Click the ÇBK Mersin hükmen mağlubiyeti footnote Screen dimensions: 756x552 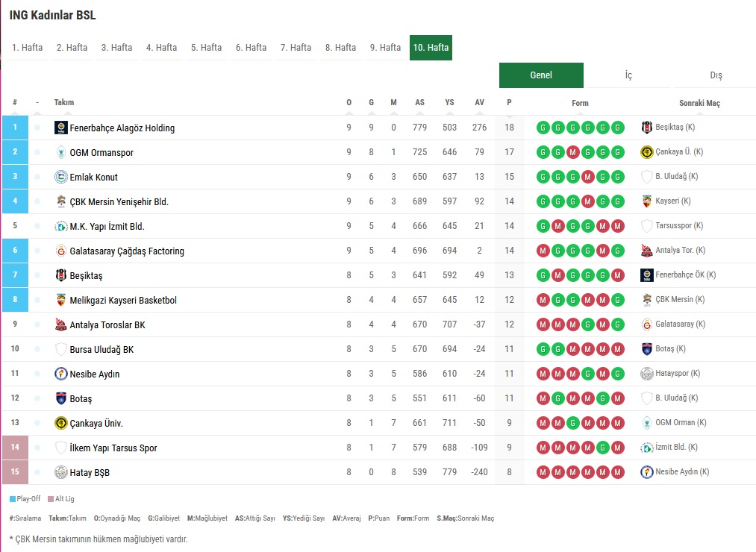coord(99,539)
